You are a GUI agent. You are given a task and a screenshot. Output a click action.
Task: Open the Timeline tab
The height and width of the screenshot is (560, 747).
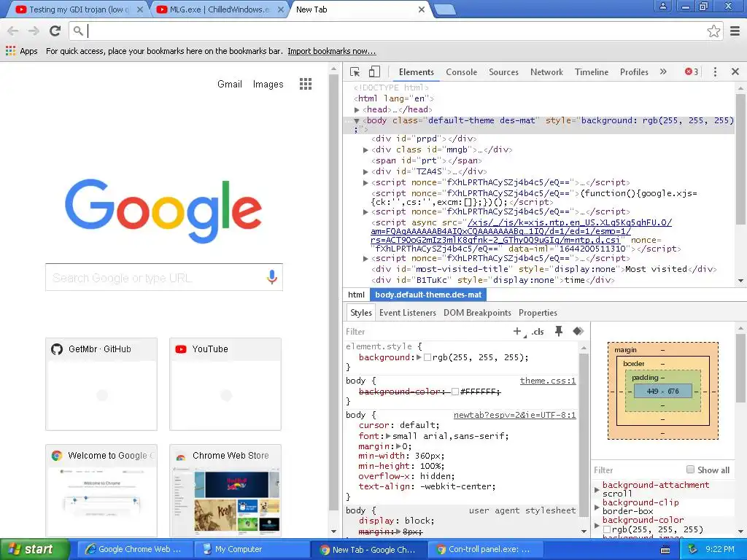tap(591, 72)
